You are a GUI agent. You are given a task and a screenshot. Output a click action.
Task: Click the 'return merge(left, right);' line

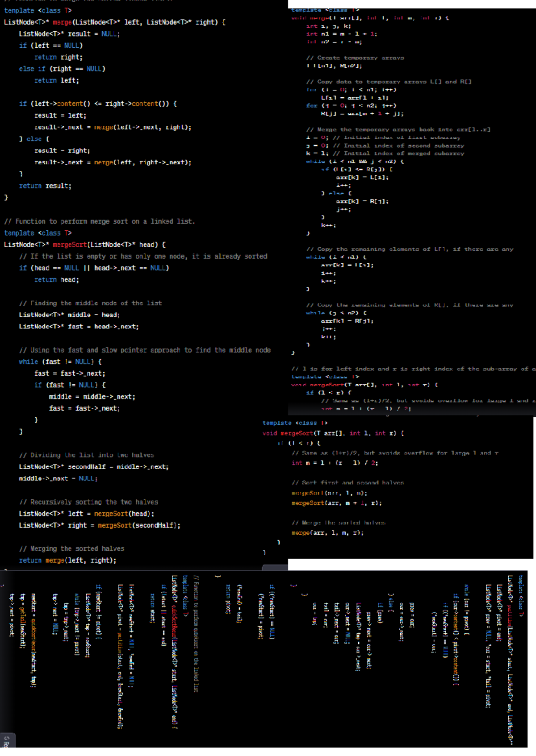click(67, 560)
